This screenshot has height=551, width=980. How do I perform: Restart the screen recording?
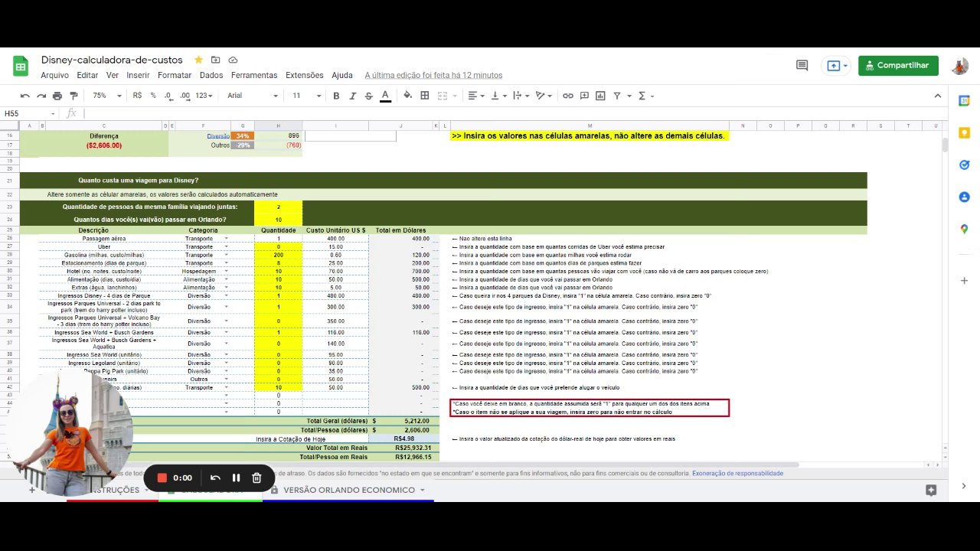[x=215, y=478]
